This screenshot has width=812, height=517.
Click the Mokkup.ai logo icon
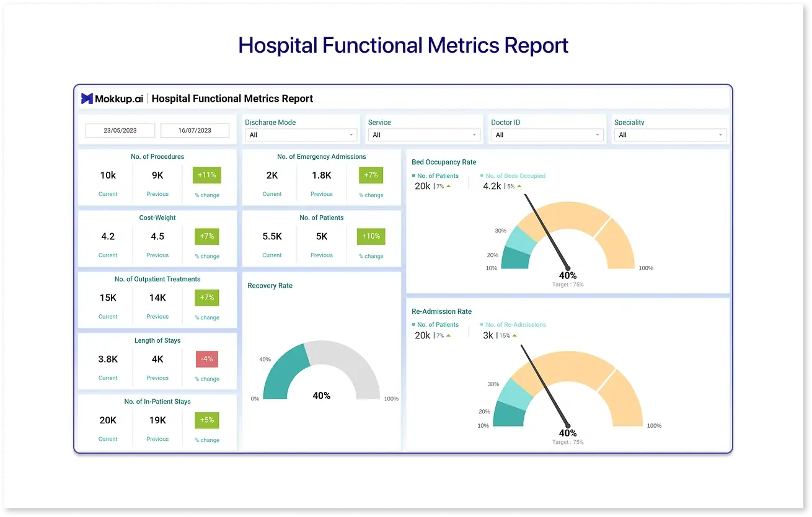[x=87, y=99]
